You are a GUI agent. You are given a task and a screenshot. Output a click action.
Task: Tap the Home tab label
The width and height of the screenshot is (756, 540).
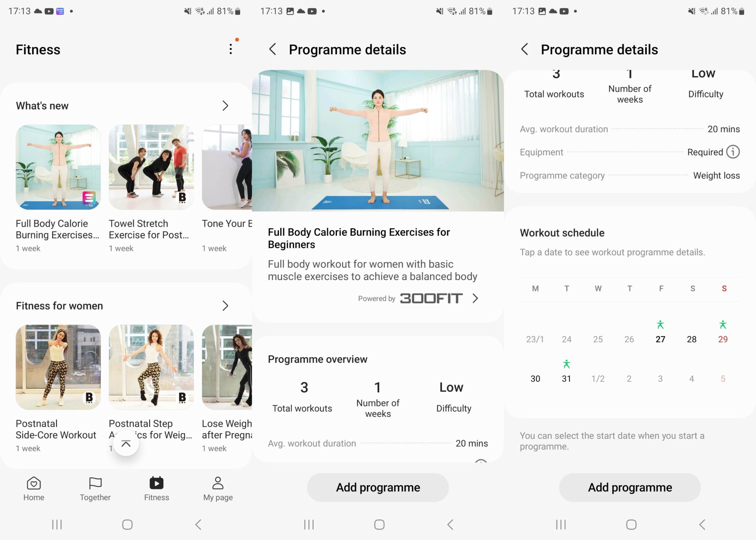pos(33,497)
